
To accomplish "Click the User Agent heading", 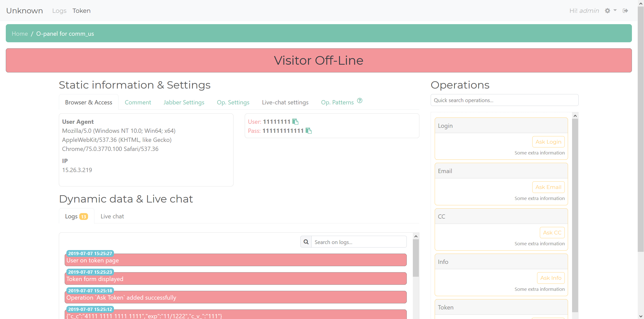I will tap(78, 122).
